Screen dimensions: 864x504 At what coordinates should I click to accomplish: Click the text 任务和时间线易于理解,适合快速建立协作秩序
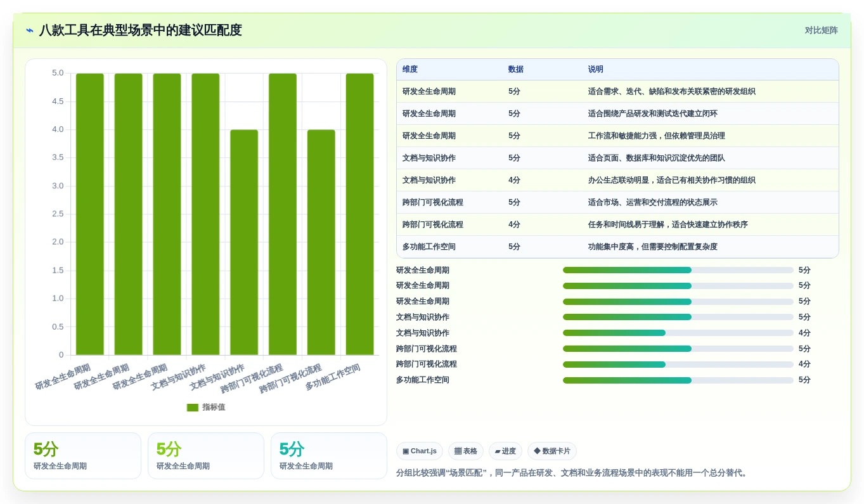click(668, 224)
